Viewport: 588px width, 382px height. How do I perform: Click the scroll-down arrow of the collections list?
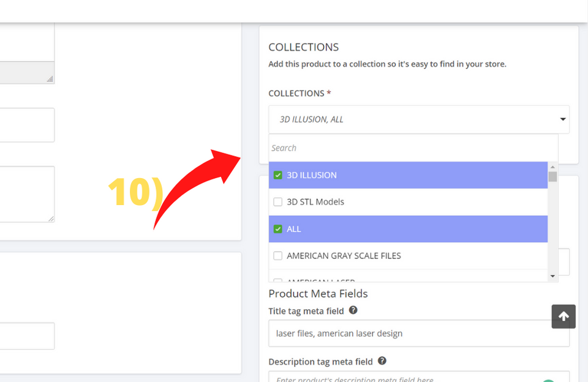click(x=552, y=276)
